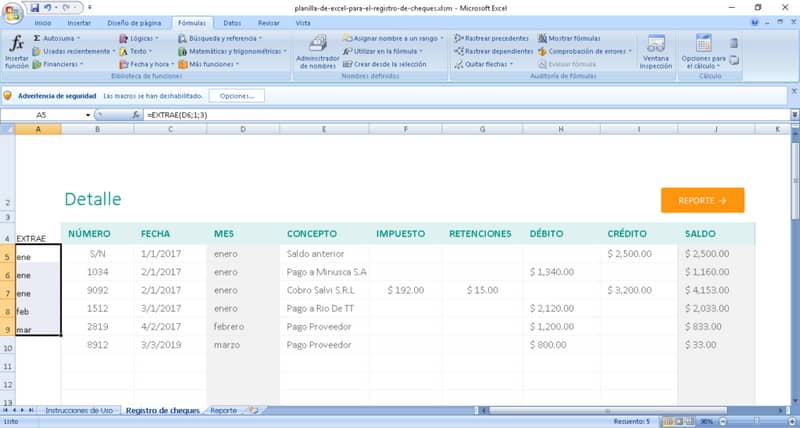Image resolution: width=800 pixels, height=428 pixels.
Task: Expand Opciones para el cálculo dropdown
Action: [x=718, y=66]
